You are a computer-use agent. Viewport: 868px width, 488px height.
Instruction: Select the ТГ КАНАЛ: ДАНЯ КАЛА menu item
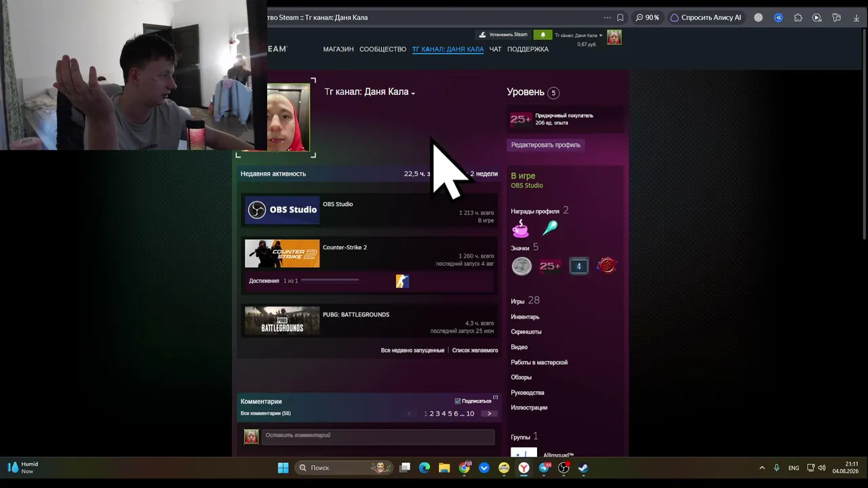click(x=448, y=49)
